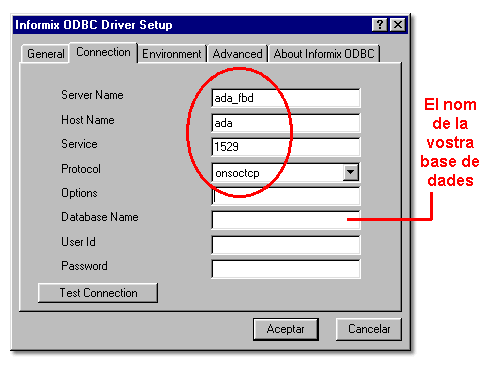Confirm with the Aceptar button

click(x=286, y=329)
